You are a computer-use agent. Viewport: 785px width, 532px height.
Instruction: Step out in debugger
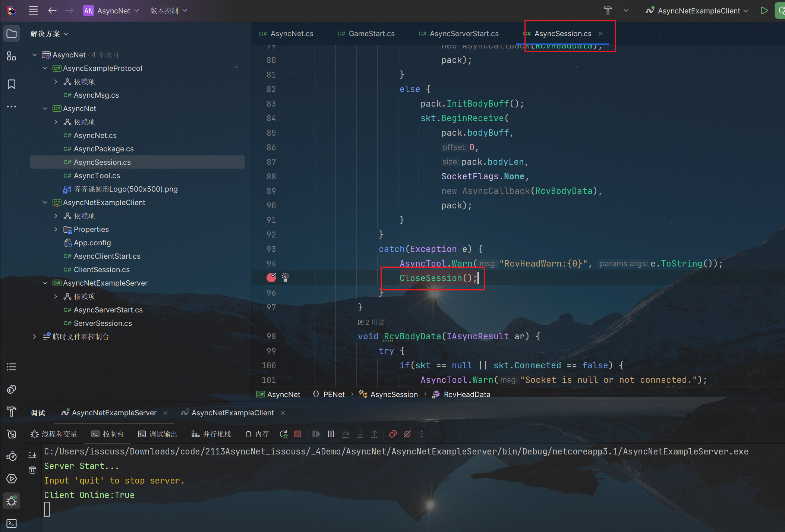(375, 434)
